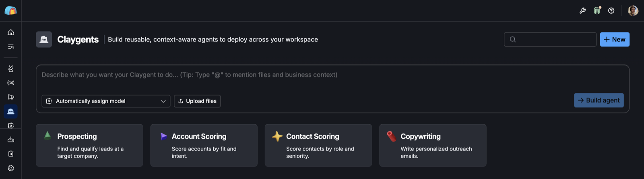Image resolution: width=644 pixels, height=179 pixels.
Task: Expand the Automatically assign model dropdown
Action: 106,101
